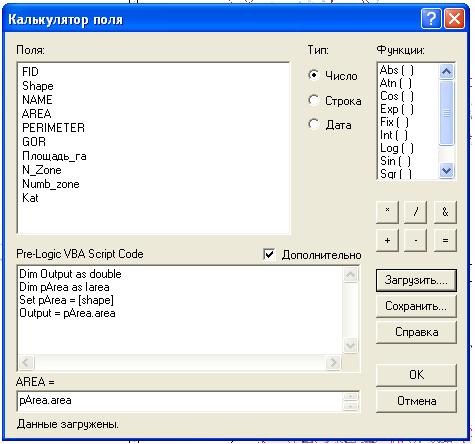Open help with the Справка button
475x444 pixels.
(x=416, y=332)
